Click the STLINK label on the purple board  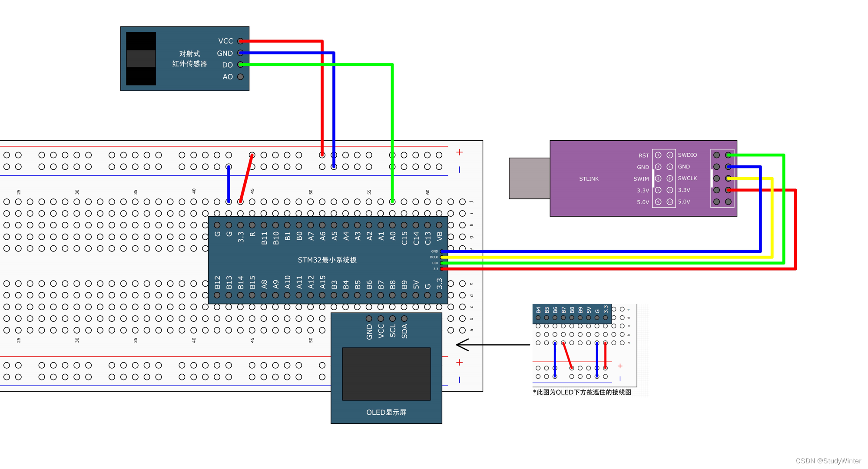point(589,178)
